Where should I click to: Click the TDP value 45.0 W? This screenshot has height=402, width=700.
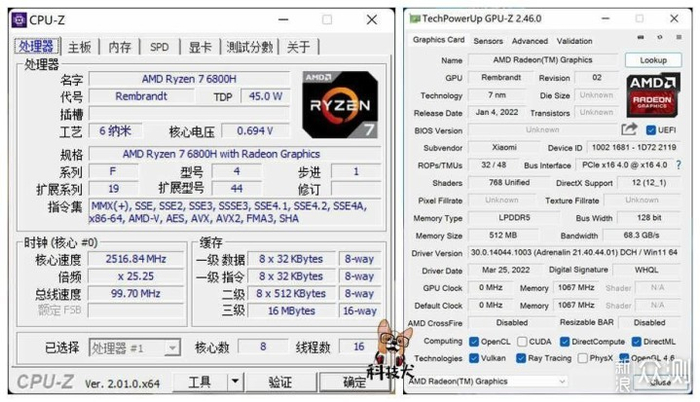[266, 96]
